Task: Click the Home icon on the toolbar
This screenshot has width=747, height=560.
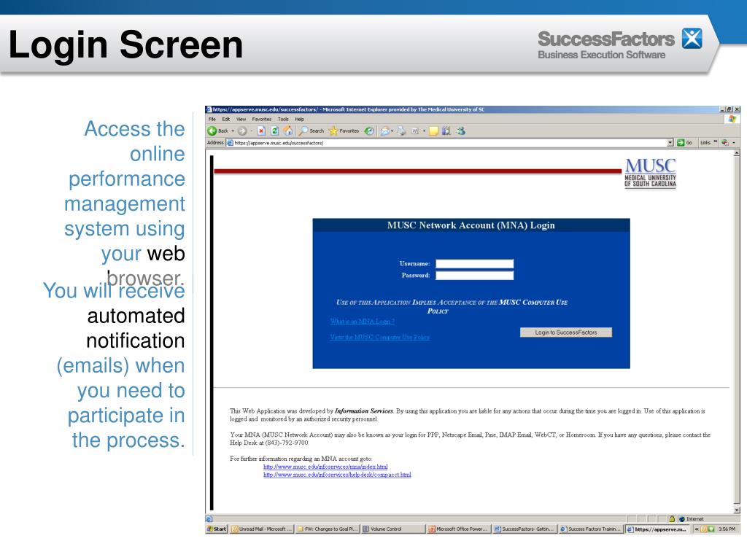Action: click(289, 131)
